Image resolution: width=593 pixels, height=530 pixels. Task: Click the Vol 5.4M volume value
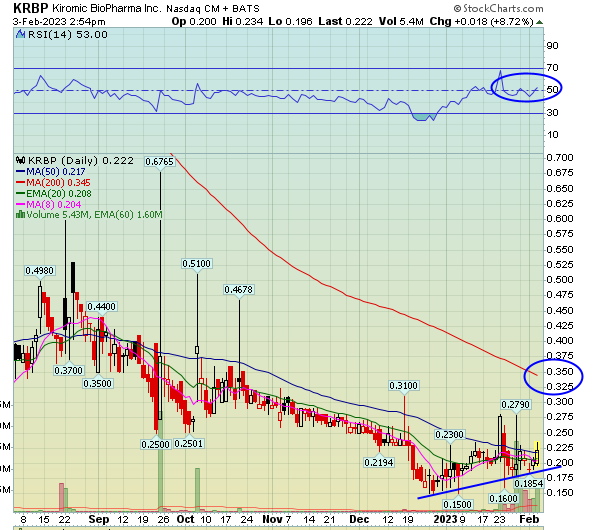[401, 22]
